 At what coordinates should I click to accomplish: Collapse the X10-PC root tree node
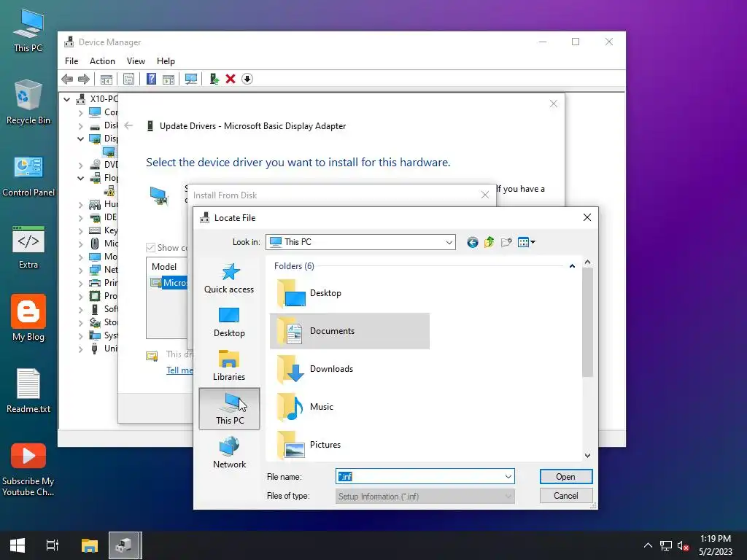pyautogui.click(x=67, y=99)
